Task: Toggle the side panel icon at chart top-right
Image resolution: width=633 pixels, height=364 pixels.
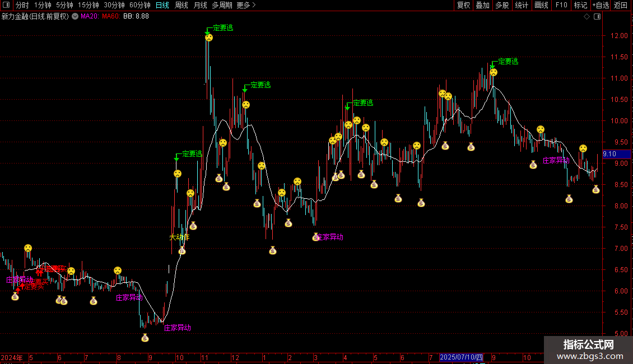Action: (597, 17)
